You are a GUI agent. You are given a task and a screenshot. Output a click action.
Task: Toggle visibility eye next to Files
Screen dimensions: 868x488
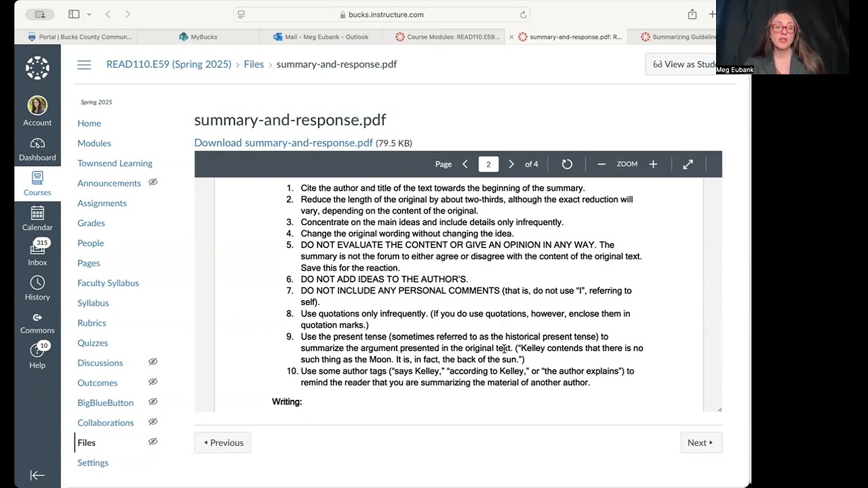(153, 442)
